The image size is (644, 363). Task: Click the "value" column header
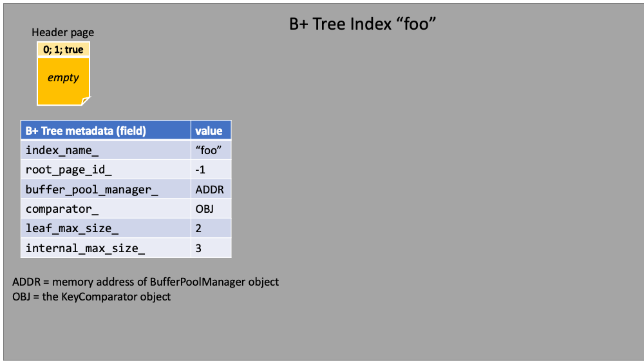click(211, 130)
